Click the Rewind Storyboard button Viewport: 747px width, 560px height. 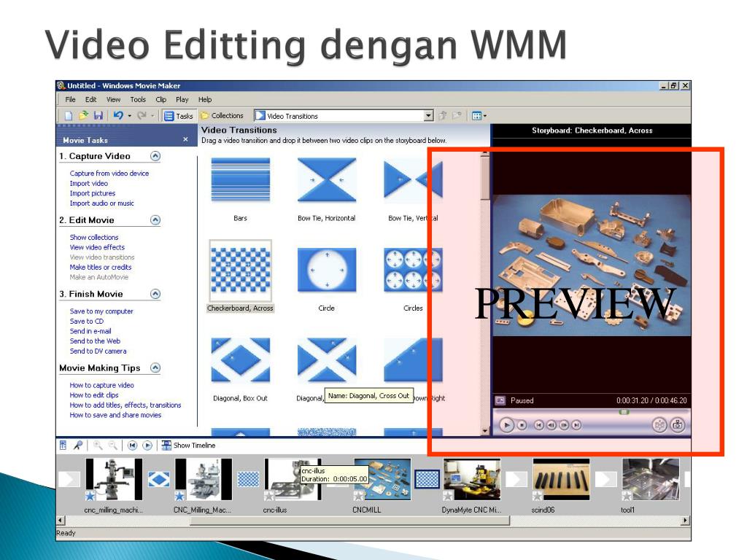click(x=133, y=446)
